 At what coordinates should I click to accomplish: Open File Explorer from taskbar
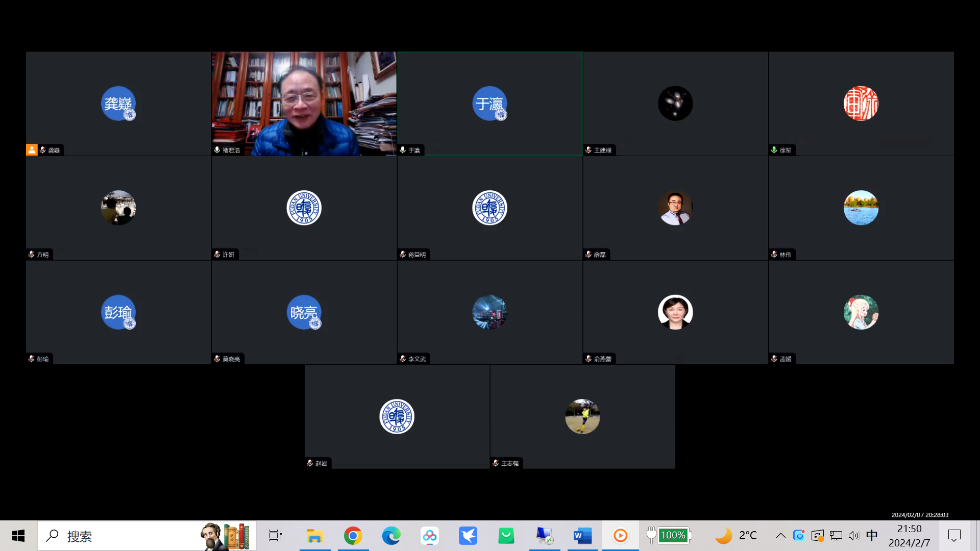click(x=314, y=536)
